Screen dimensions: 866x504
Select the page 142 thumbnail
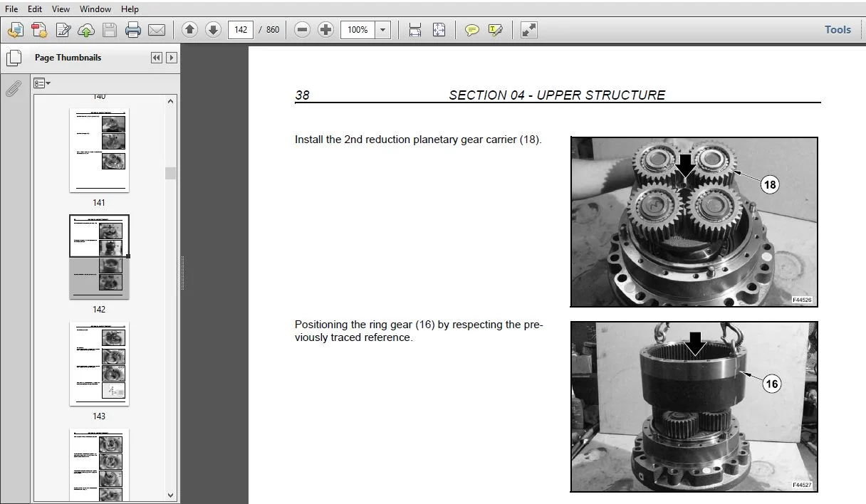coord(99,257)
